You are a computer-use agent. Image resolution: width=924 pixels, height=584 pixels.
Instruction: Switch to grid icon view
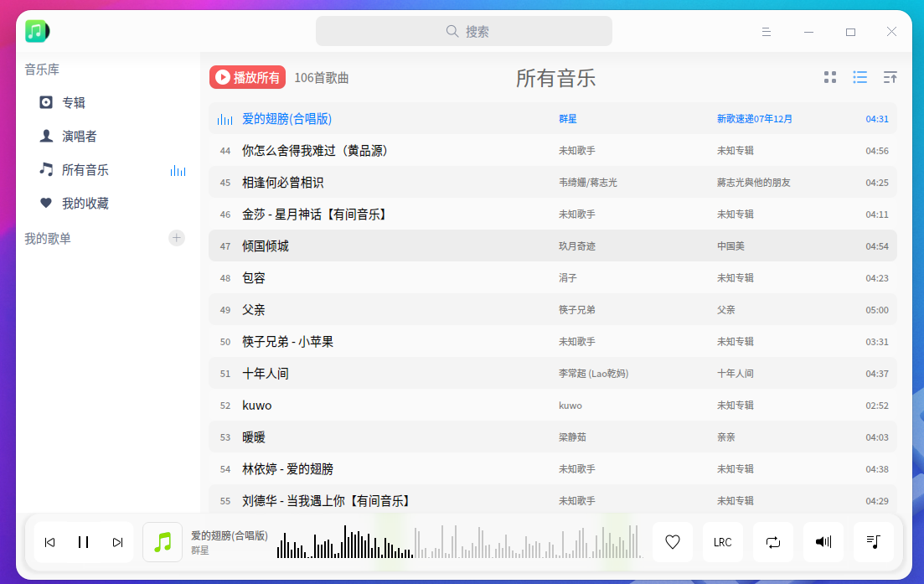pos(830,77)
